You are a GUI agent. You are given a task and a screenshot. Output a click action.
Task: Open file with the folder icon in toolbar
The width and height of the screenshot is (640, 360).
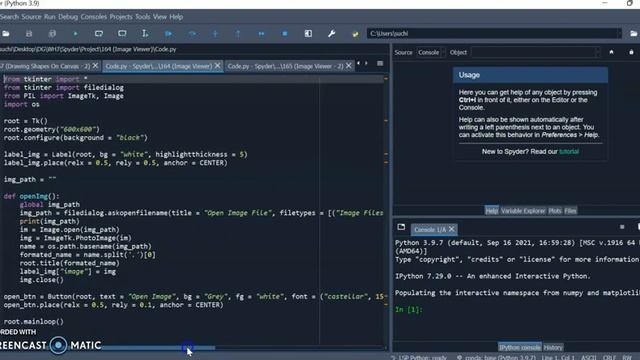6,33
